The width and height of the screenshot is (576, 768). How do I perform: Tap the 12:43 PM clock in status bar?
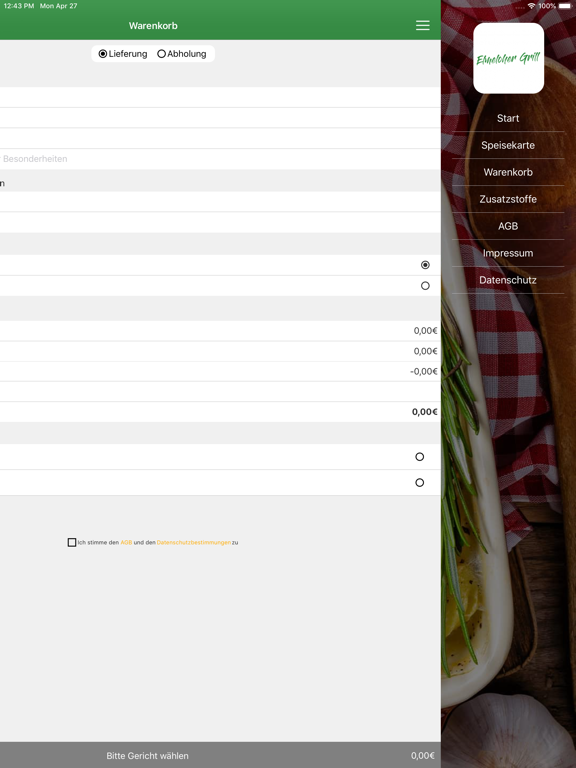click(19, 6)
